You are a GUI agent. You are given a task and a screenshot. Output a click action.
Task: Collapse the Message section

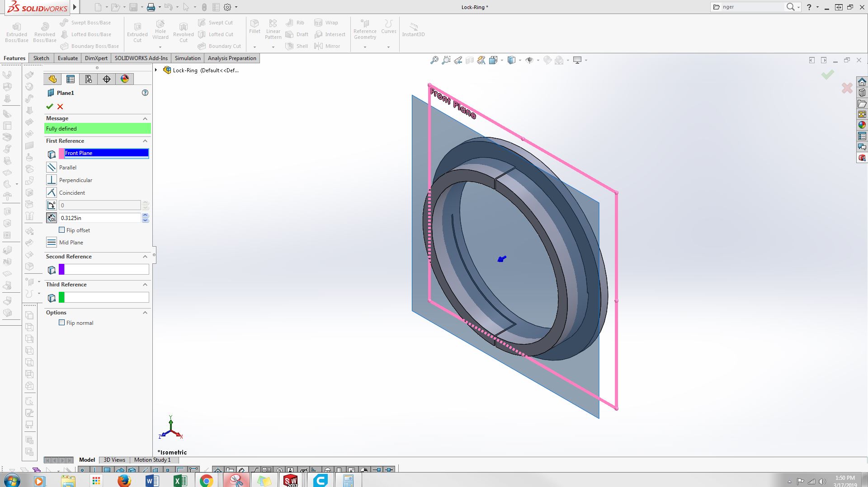(x=145, y=118)
